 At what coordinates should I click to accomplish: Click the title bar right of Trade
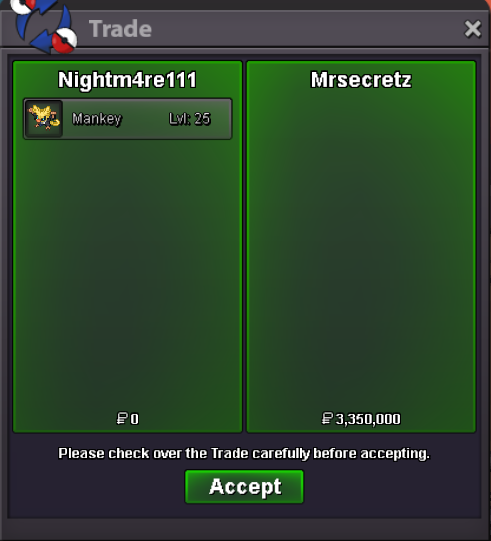pos(307,29)
